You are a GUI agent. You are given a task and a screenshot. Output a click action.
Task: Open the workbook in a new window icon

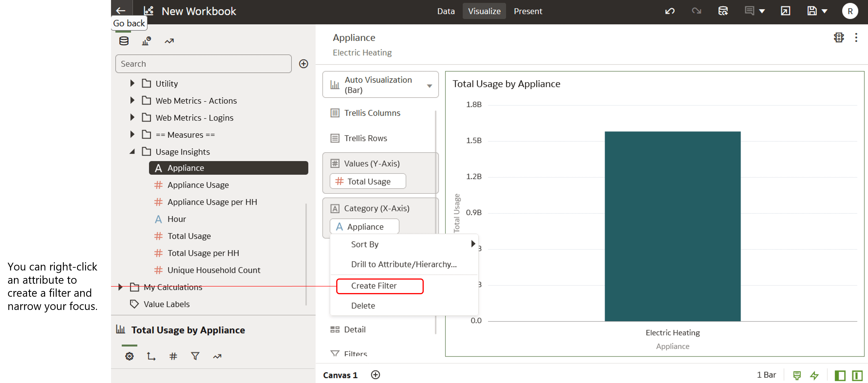click(x=786, y=11)
